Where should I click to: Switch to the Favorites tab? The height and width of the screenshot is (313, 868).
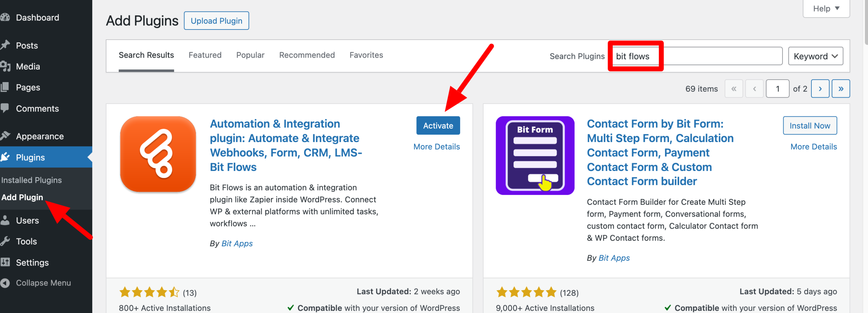[366, 55]
